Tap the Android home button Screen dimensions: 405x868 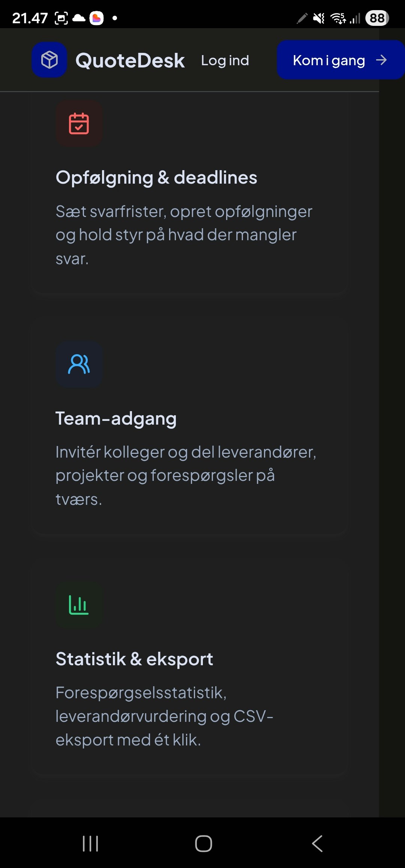coord(204,844)
